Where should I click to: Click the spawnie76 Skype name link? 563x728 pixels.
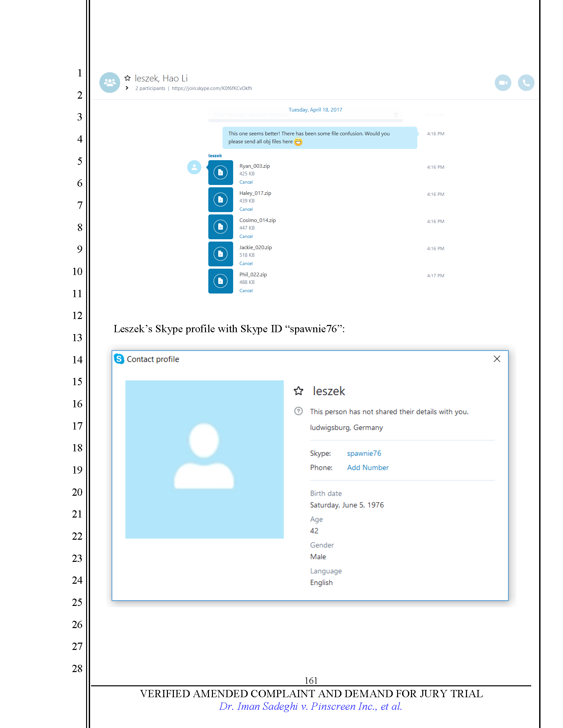pos(364,453)
